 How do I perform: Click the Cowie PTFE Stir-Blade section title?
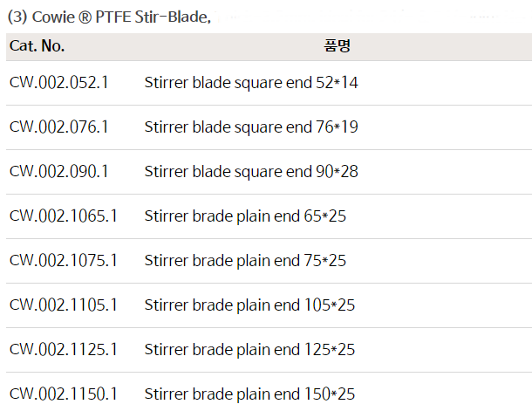click(109, 17)
